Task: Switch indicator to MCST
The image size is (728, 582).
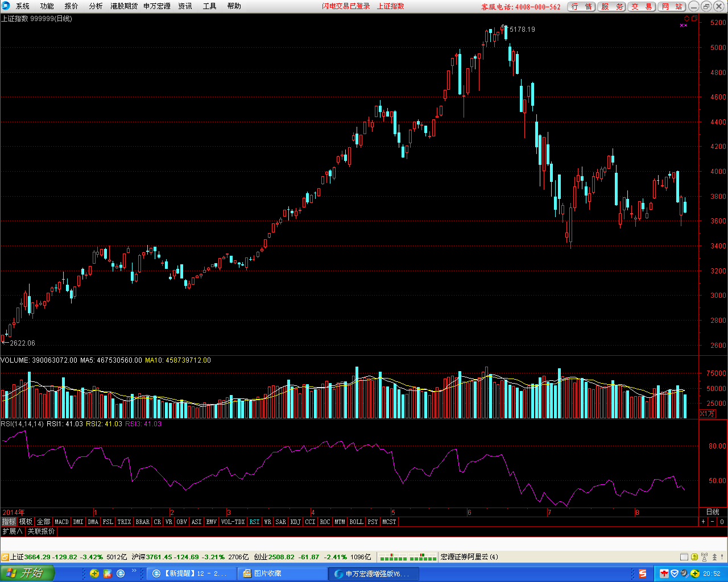Action: 390,522
